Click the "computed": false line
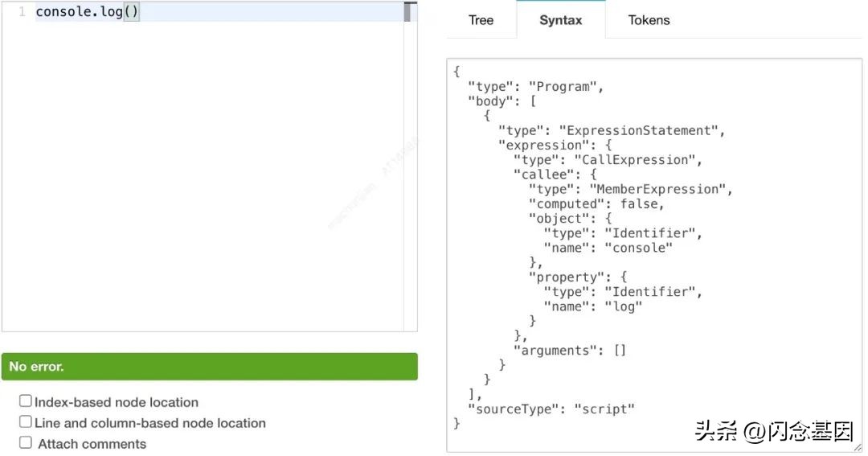The width and height of the screenshot is (868, 456). pos(596,203)
